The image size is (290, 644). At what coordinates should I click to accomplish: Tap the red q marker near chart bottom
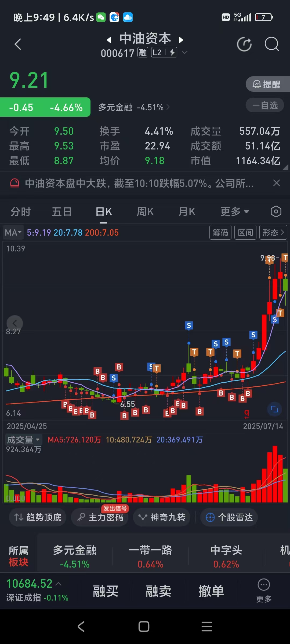point(247,413)
